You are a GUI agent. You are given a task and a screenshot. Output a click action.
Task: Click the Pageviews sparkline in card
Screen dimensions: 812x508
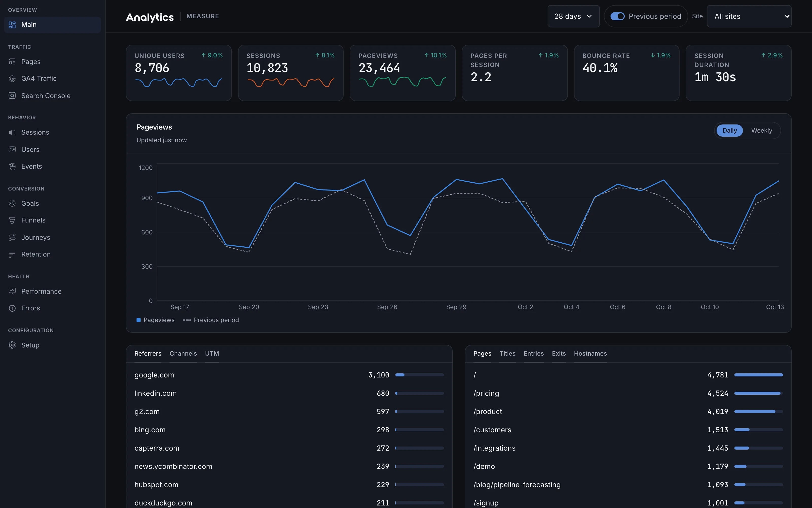pyautogui.click(x=402, y=82)
